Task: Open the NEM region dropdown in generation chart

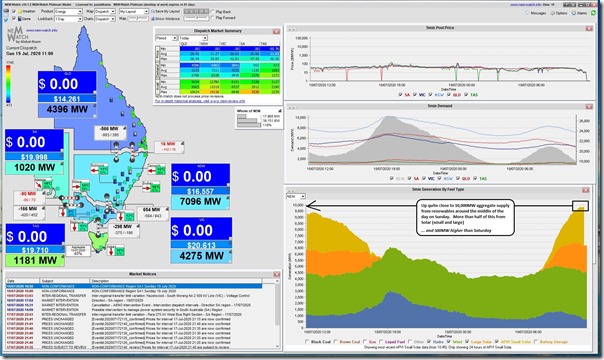Action: [296, 196]
